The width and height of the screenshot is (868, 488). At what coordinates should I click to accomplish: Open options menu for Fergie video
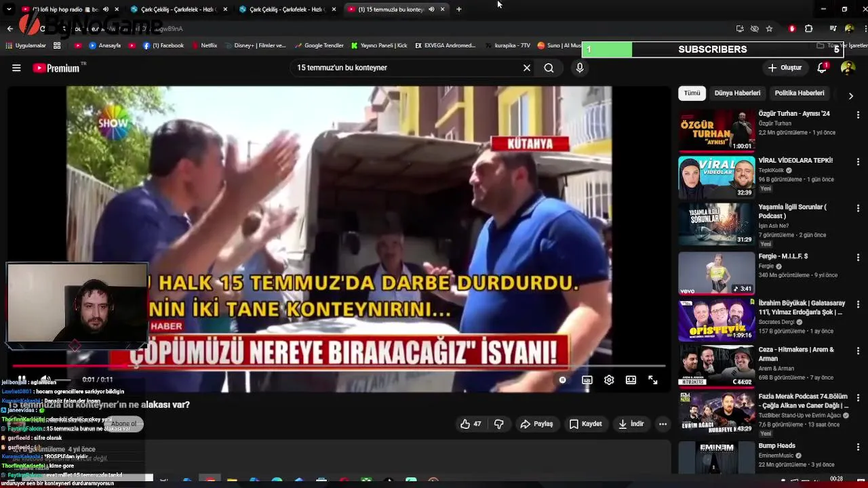tap(858, 258)
